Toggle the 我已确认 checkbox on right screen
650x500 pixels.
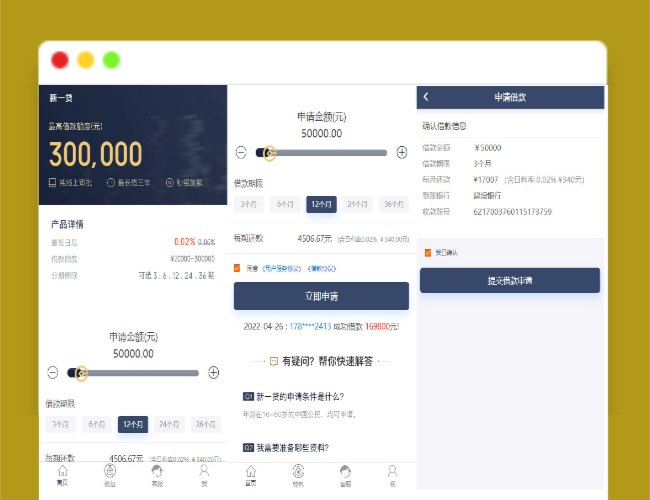(428, 252)
